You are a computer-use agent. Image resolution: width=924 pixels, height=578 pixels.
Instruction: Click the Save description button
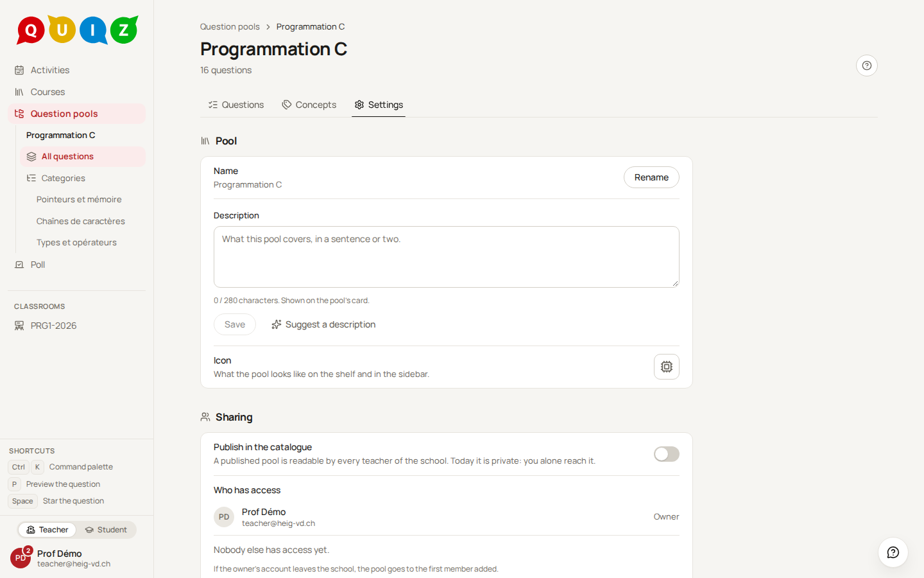(x=235, y=324)
